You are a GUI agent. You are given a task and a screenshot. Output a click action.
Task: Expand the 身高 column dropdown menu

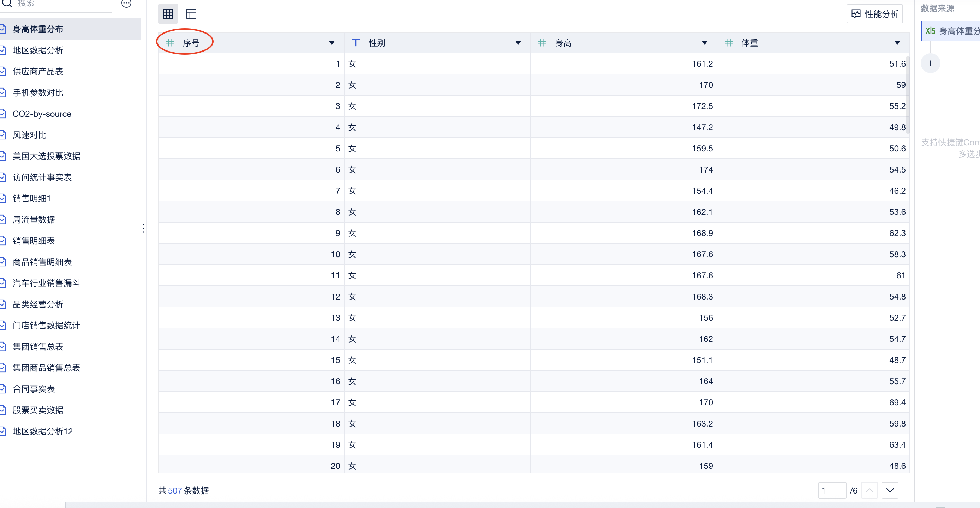(704, 43)
